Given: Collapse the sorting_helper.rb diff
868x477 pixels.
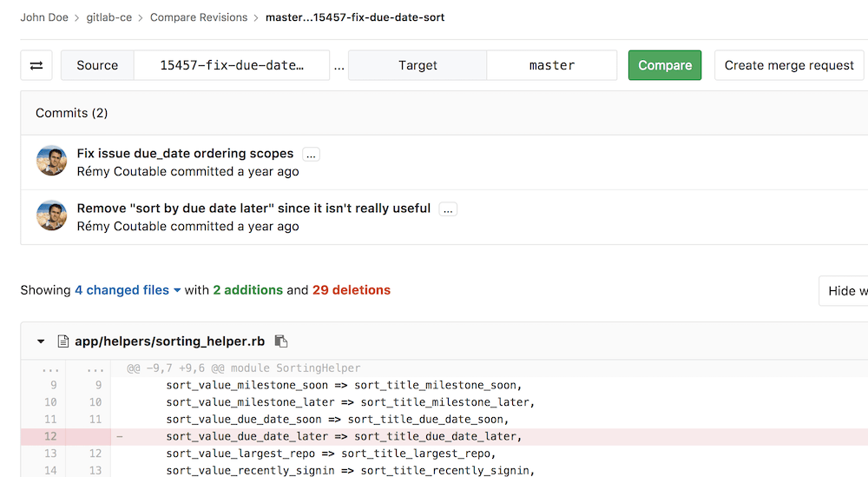Looking at the screenshot, I should (41, 341).
